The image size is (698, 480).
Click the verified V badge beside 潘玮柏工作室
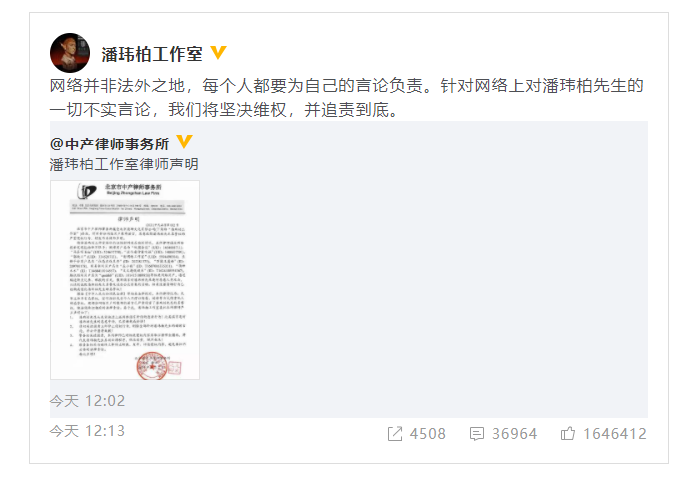coord(218,53)
